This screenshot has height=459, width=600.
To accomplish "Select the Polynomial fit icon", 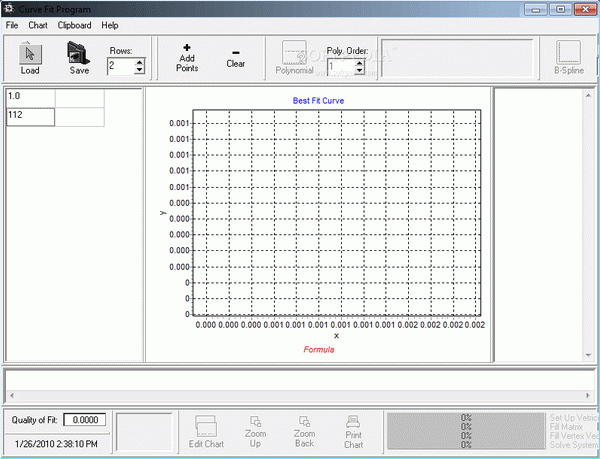I will pos(294,53).
